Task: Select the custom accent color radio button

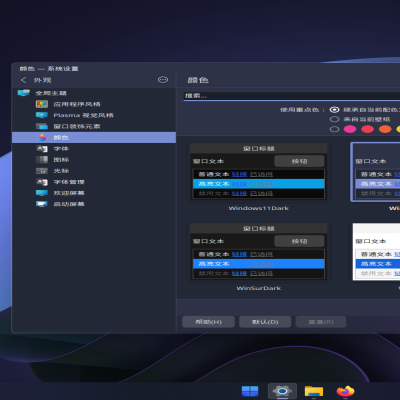Action: click(334, 129)
